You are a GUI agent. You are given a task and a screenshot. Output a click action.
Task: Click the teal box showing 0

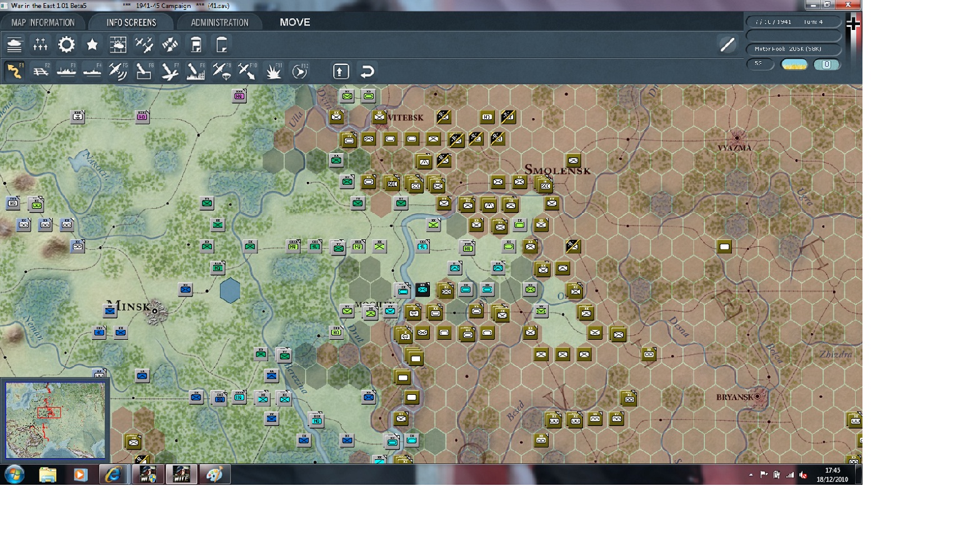(826, 64)
